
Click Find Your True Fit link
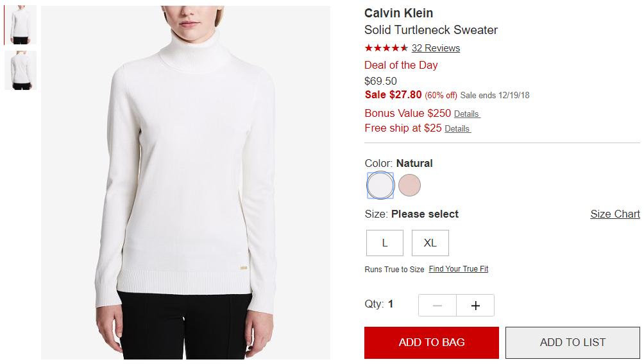(x=459, y=269)
